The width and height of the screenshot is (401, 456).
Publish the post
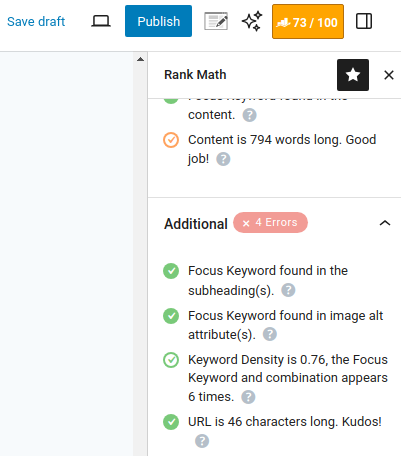(158, 21)
